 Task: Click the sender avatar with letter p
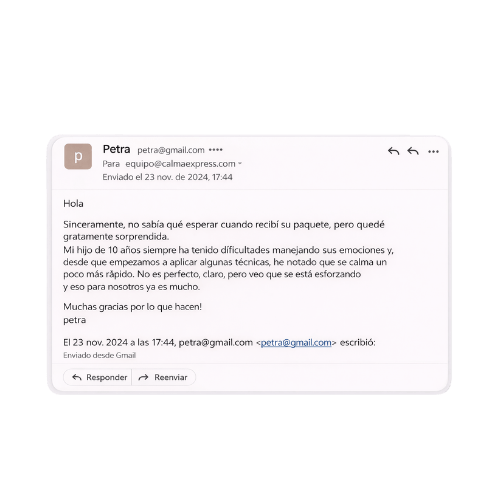click(78, 156)
